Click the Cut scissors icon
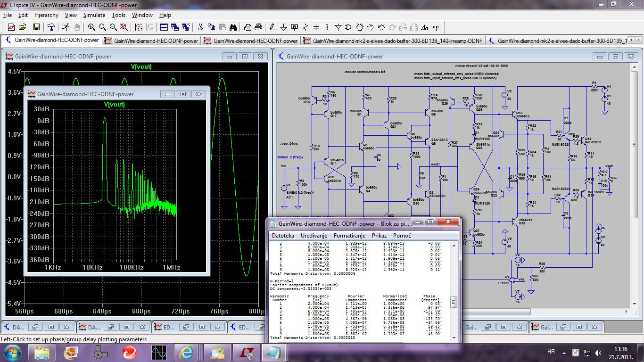This screenshot has height=362, width=644. click(200, 27)
